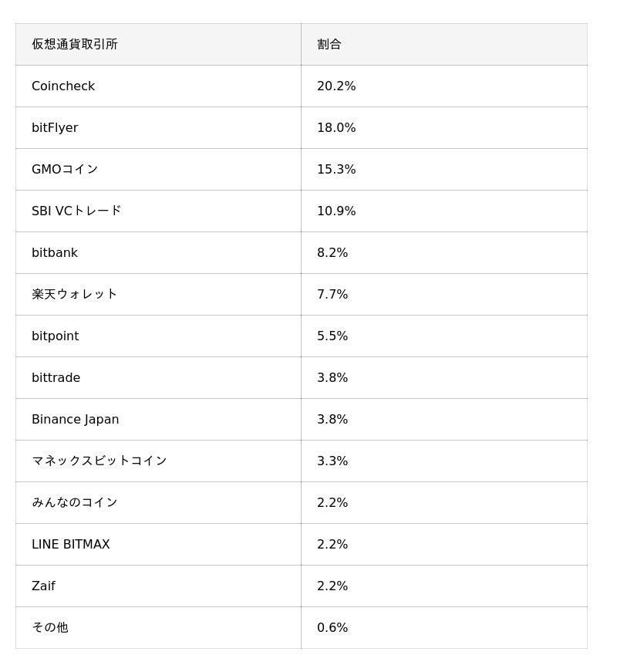
Task: Click the Binance Japan cell
Action: tap(76, 419)
